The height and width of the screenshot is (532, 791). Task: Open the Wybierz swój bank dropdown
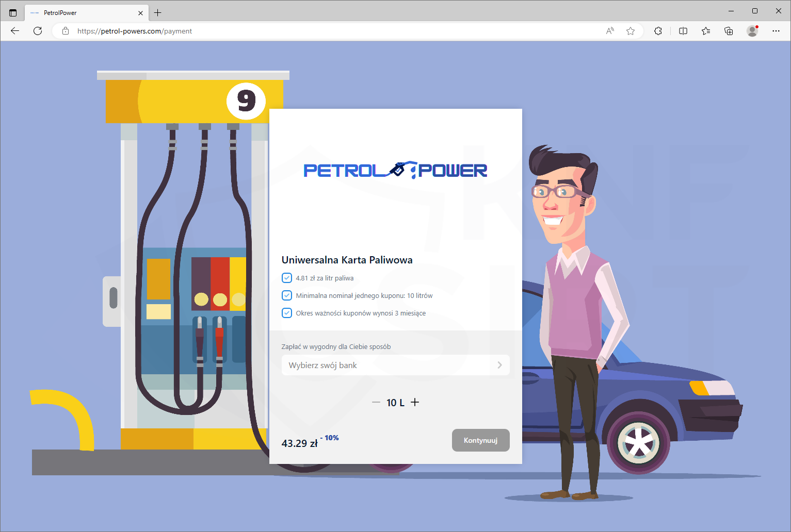(x=395, y=365)
